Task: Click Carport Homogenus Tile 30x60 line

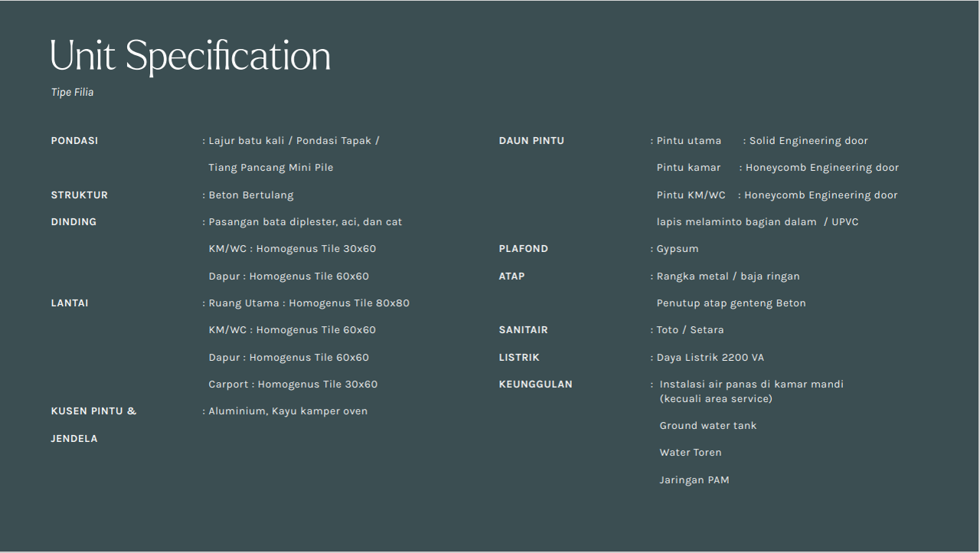Action: (x=292, y=384)
